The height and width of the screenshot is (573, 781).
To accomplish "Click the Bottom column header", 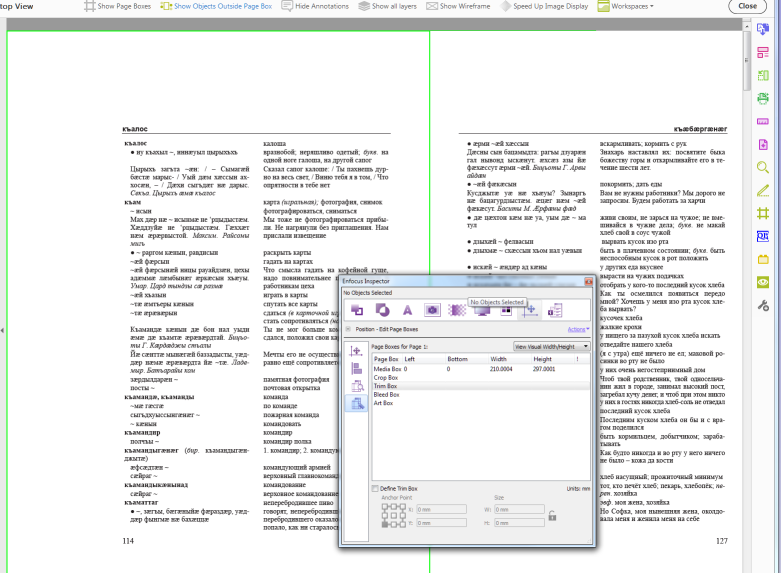I will pyautogui.click(x=466, y=359).
